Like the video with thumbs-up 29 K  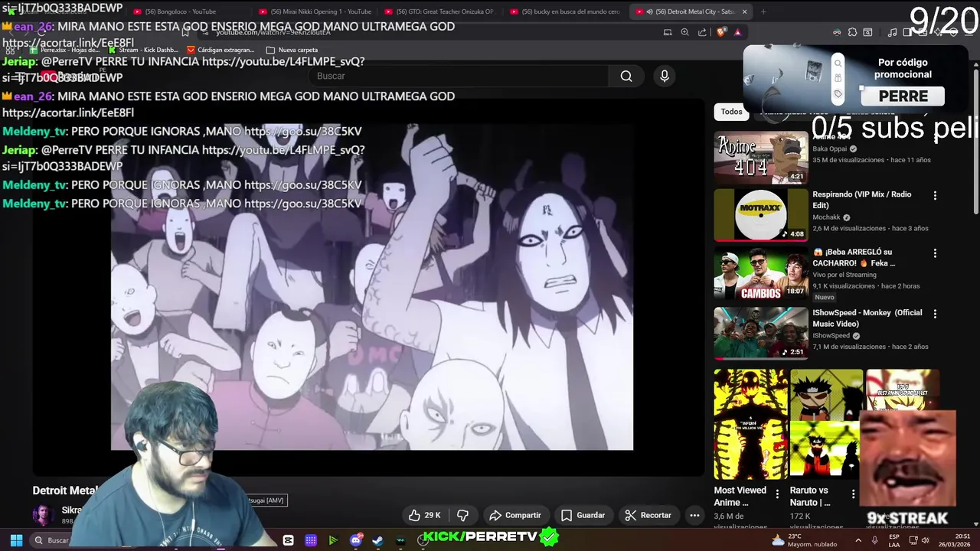(424, 515)
